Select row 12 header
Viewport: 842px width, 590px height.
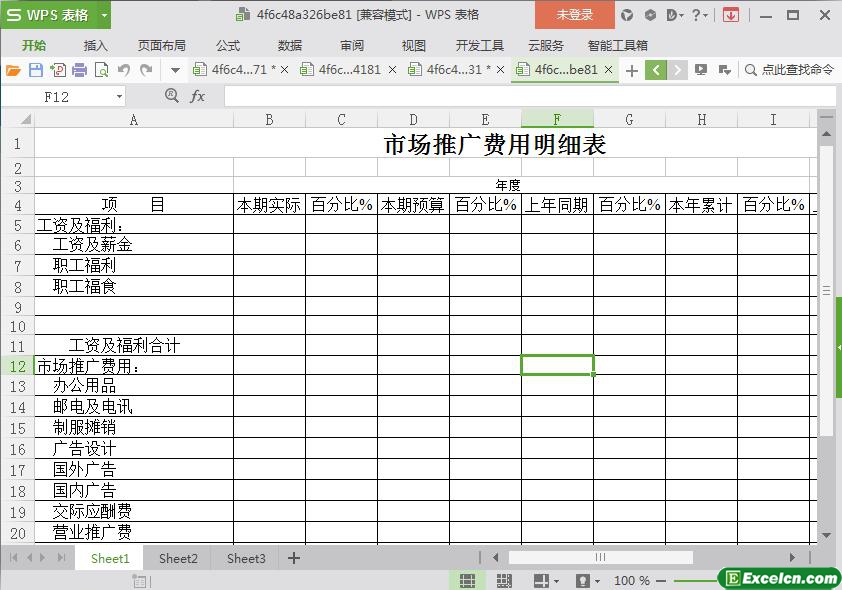pyautogui.click(x=18, y=366)
